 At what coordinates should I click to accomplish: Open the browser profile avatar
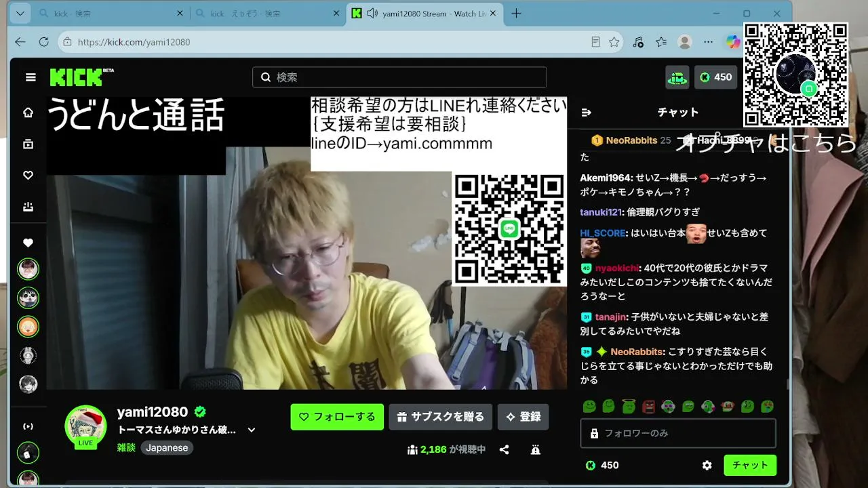(685, 42)
